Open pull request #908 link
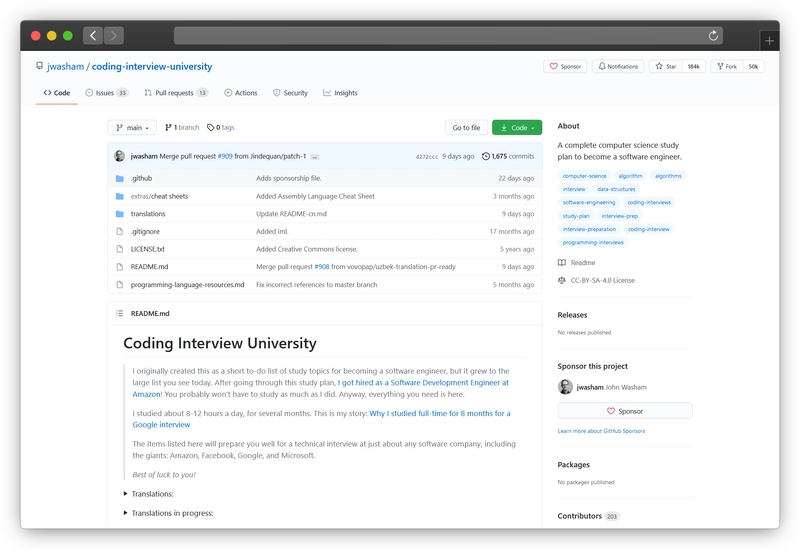This screenshot has width=800, height=549. 322,266
